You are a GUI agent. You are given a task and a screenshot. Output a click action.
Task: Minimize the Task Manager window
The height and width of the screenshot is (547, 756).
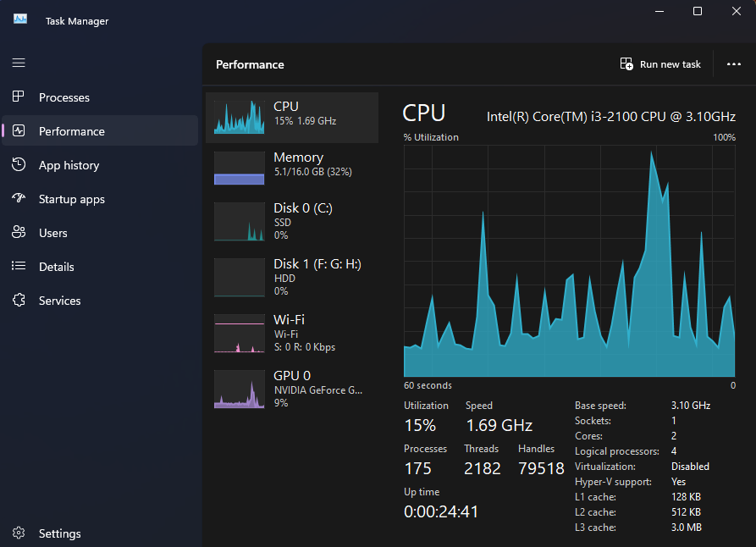(659, 11)
